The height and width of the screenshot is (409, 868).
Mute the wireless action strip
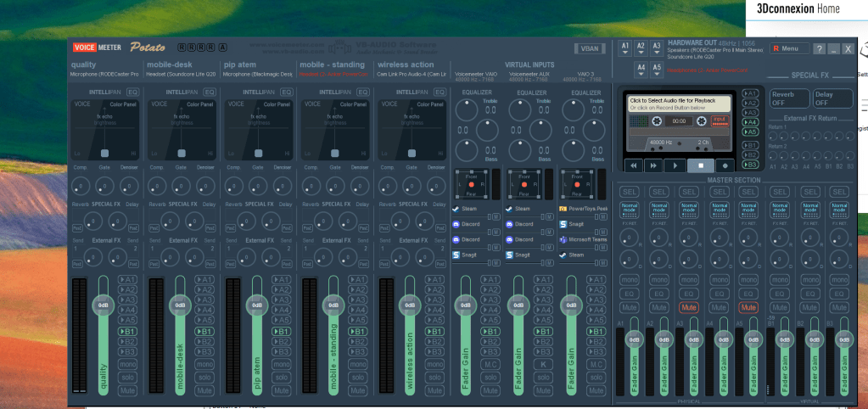435,390
